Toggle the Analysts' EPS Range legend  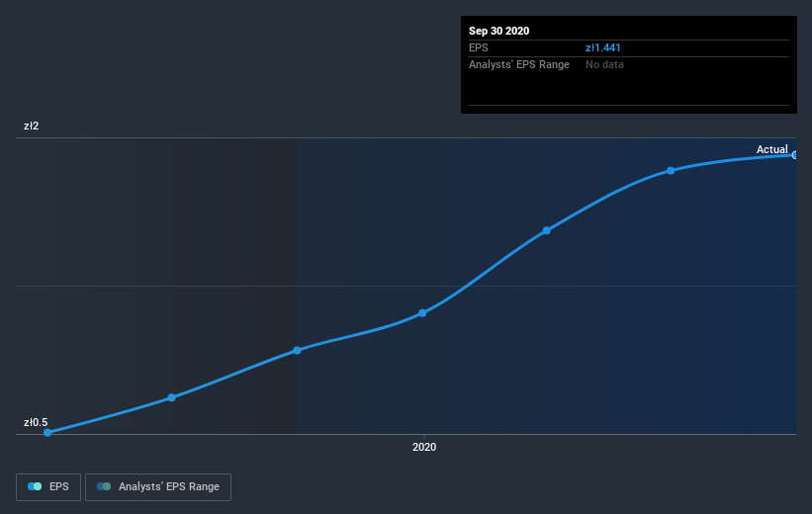158,486
